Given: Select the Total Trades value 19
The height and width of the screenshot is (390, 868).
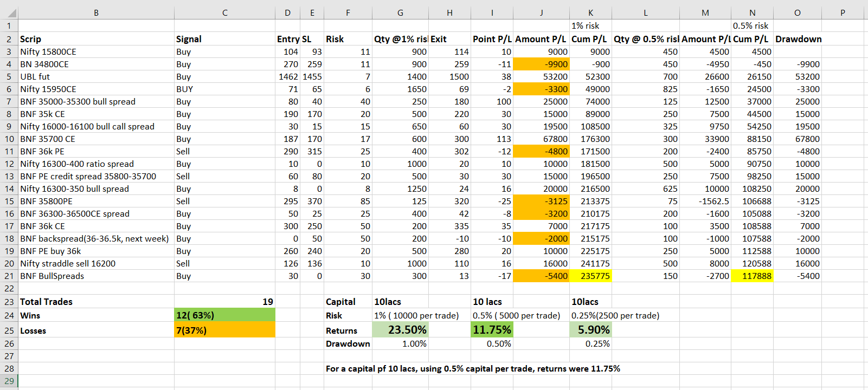Looking at the screenshot, I should (224, 302).
